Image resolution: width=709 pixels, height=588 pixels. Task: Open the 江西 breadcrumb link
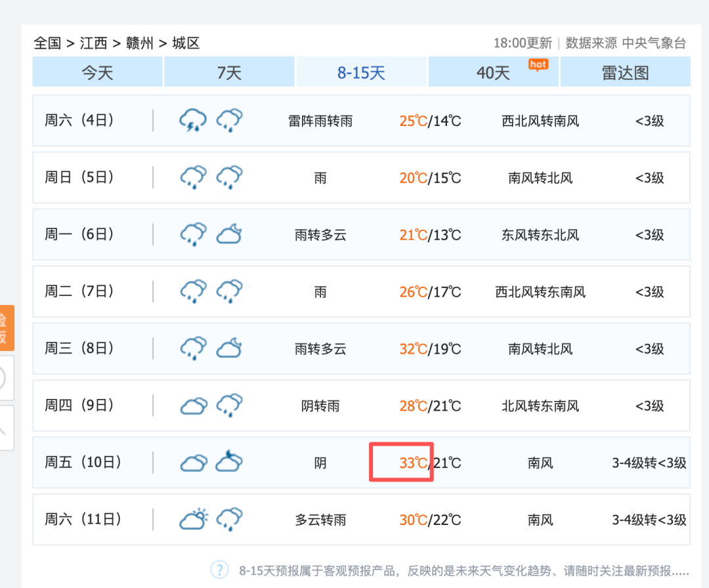(x=93, y=43)
